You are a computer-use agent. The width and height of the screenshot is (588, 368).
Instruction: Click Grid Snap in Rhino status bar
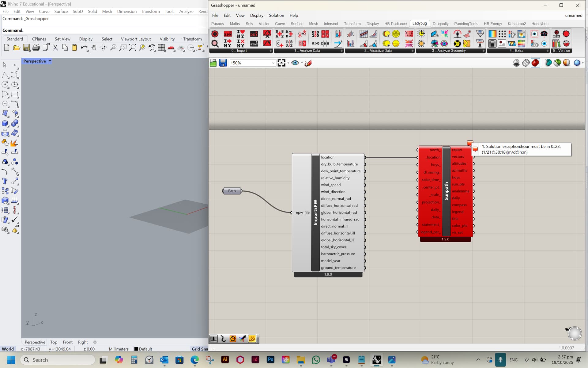tap(200, 349)
